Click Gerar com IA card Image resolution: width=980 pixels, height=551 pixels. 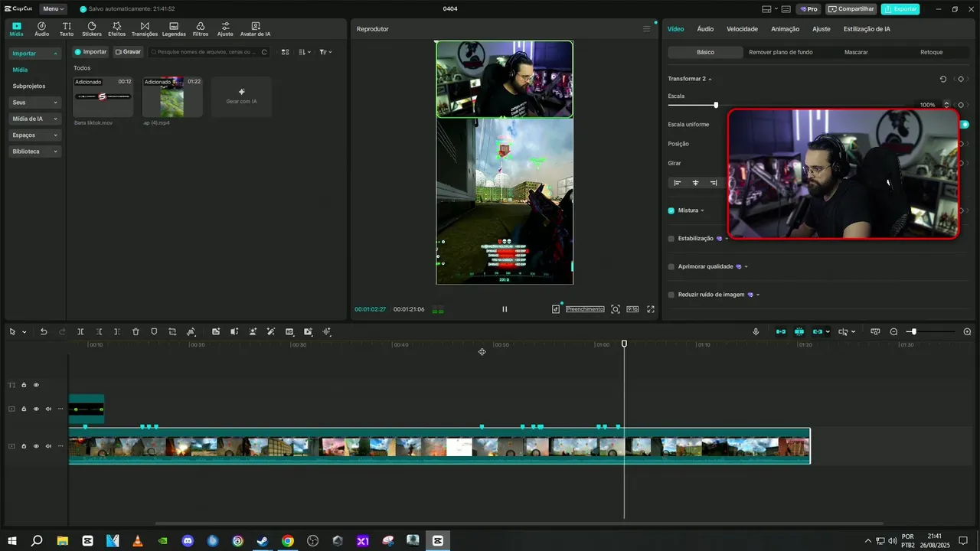click(241, 96)
